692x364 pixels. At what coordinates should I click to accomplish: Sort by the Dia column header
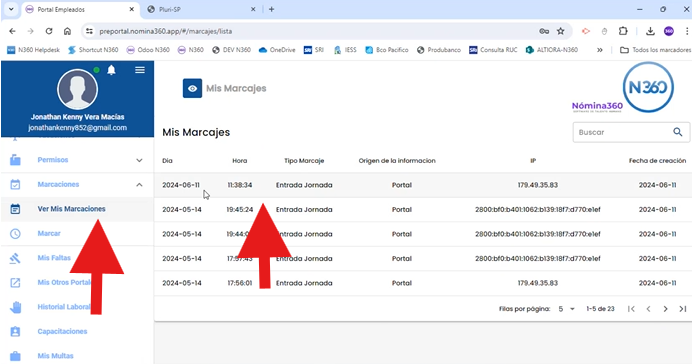point(167,161)
